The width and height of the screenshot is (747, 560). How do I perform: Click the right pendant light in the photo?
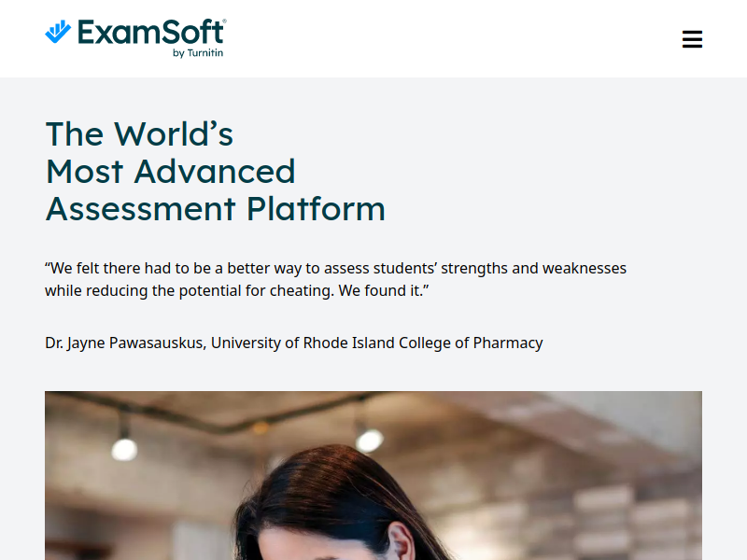(370, 440)
